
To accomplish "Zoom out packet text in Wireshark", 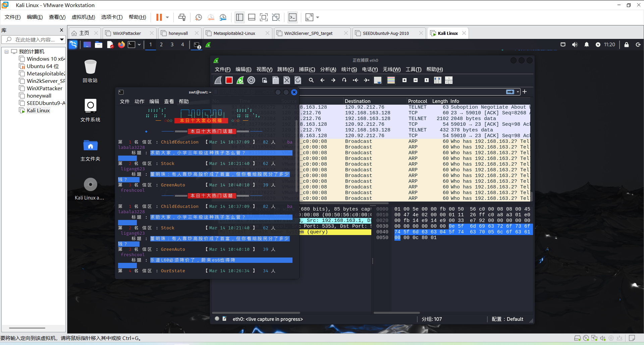I will pos(416,80).
